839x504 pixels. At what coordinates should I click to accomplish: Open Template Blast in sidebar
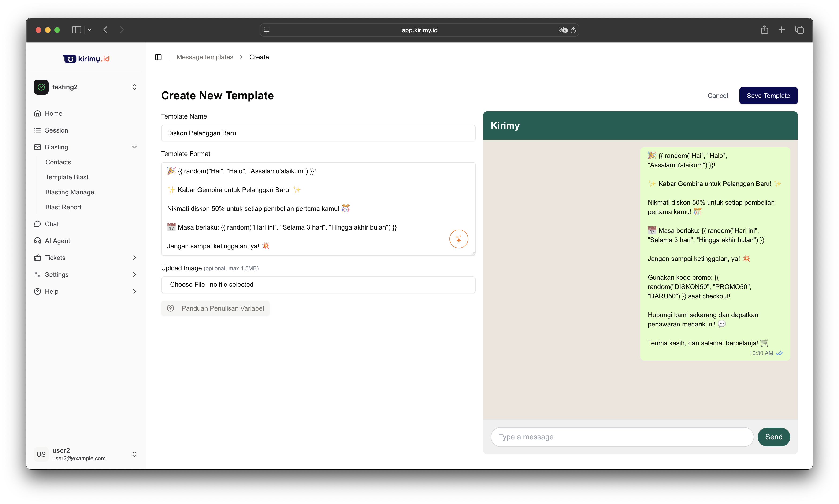click(67, 177)
